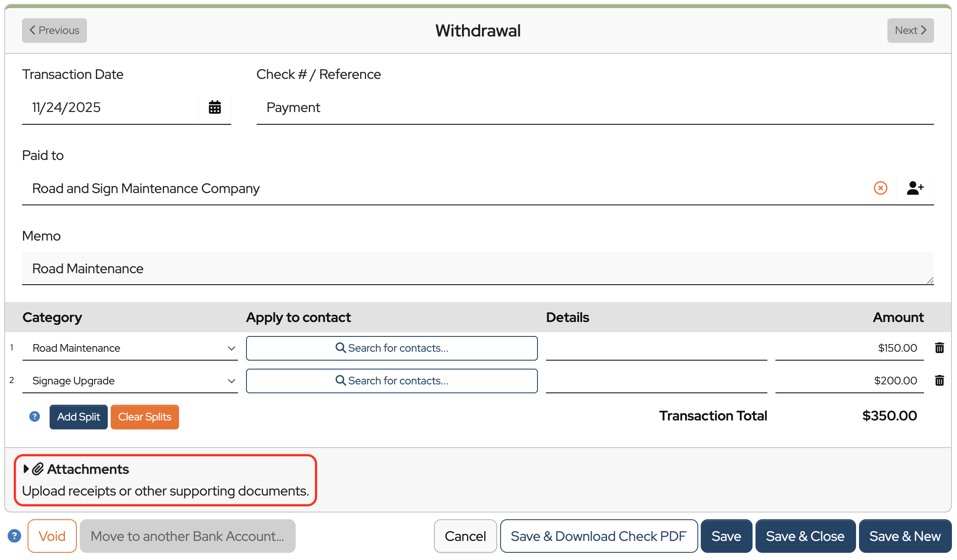The width and height of the screenshot is (957, 560).
Task: Click the paperclip Attachments icon
Action: tap(38, 469)
